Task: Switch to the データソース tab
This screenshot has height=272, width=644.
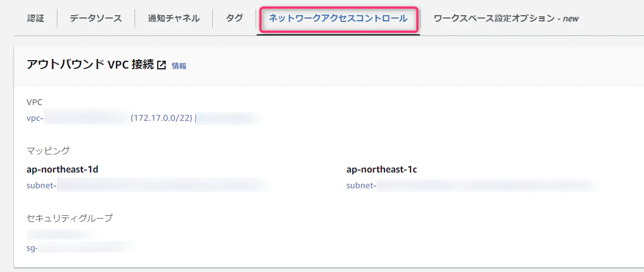Action: [x=96, y=18]
